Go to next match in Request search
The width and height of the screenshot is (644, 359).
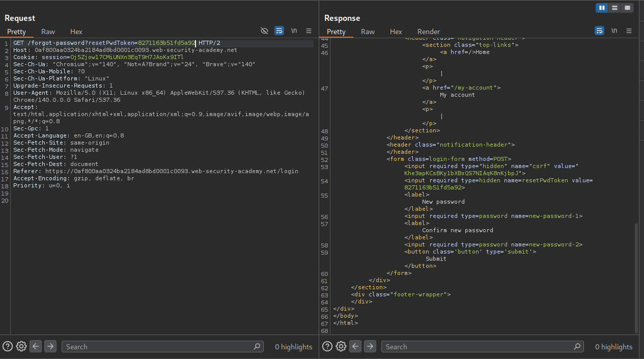(50, 346)
